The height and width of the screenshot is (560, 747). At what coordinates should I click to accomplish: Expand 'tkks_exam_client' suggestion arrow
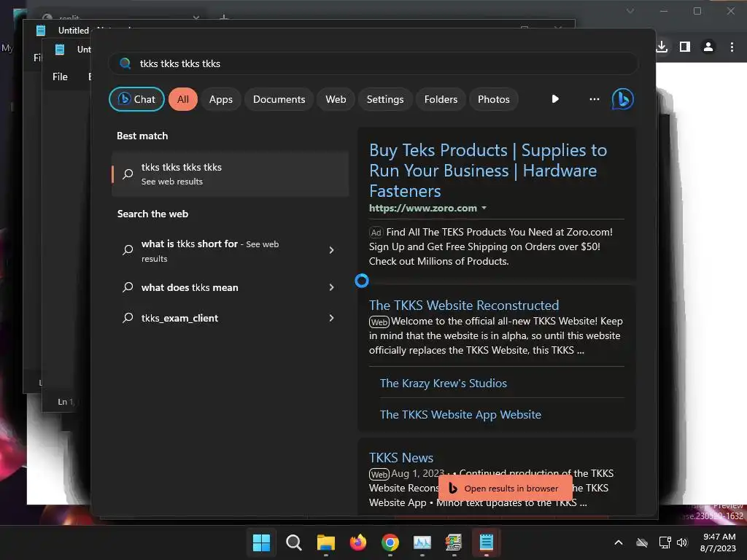332,318
